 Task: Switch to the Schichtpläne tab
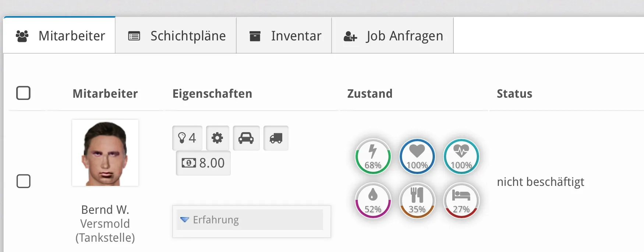(x=176, y=36)
